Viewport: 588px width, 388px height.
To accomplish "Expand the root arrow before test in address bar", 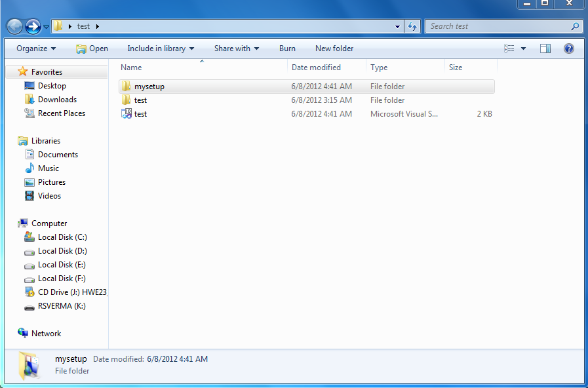I will click(69, 26).
